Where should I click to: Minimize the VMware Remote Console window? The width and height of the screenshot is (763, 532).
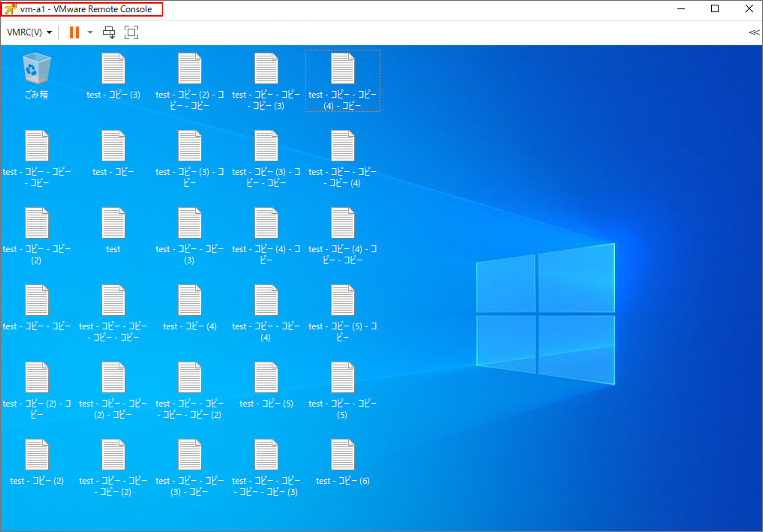681,9
